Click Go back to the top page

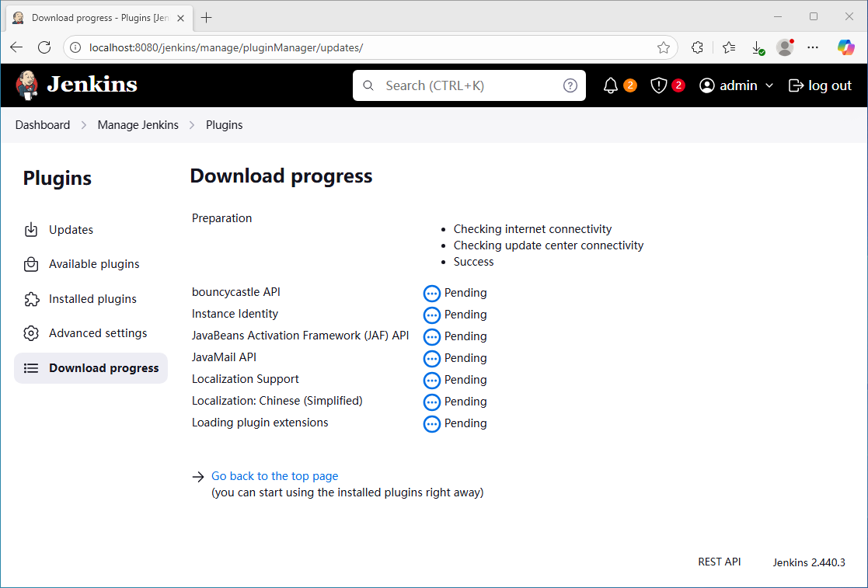pos(274,476)
